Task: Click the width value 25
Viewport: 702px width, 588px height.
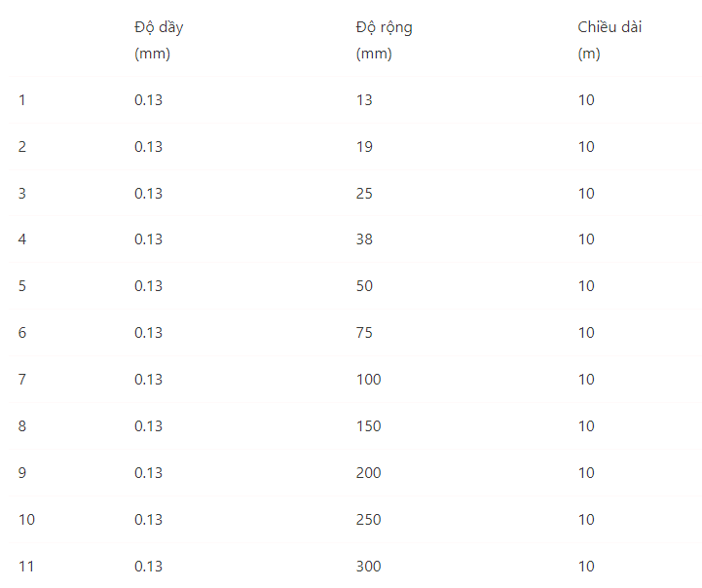Action: [364, 193]
